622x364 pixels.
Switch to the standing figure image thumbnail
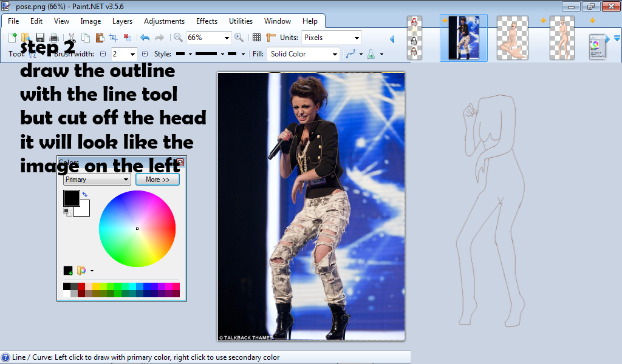pyautogui.click(x=562, y=38)
